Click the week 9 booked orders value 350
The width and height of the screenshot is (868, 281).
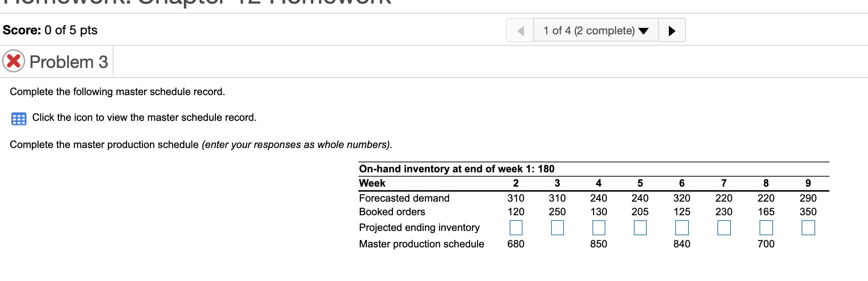tap(808, 212)
